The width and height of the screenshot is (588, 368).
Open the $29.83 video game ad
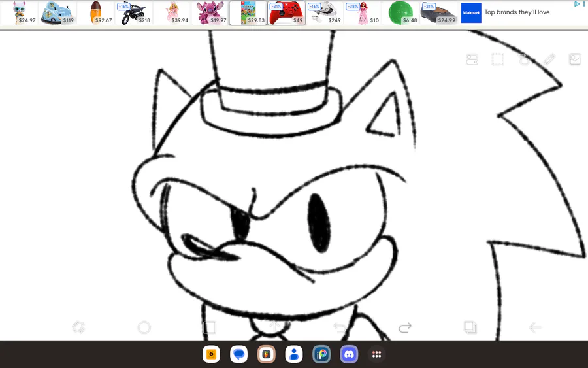point(248,13)
